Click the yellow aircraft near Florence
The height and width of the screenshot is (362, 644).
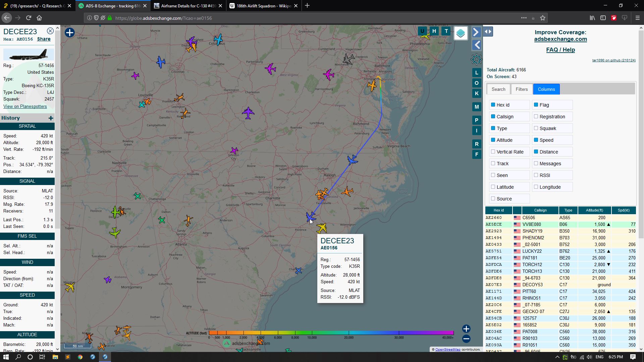[x=321, y=228]
